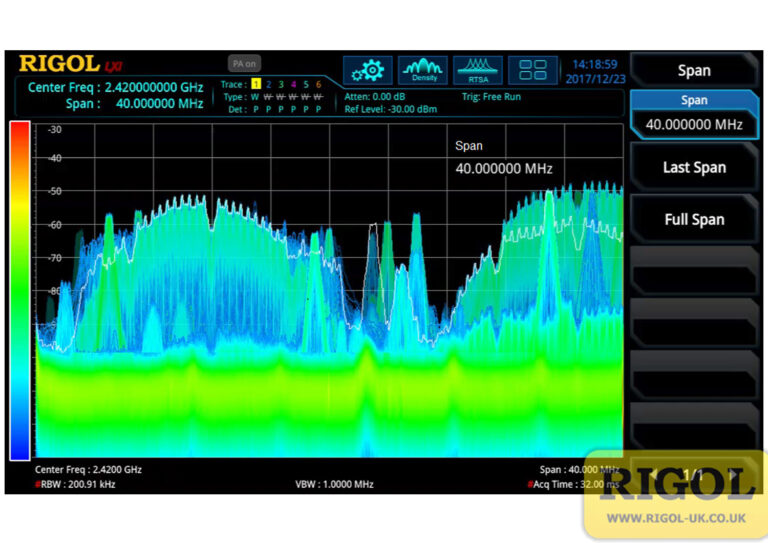Screen dimensions: 768x543
Task: Click Atten: 0.00 dB readout
Action: pos(375,96)
